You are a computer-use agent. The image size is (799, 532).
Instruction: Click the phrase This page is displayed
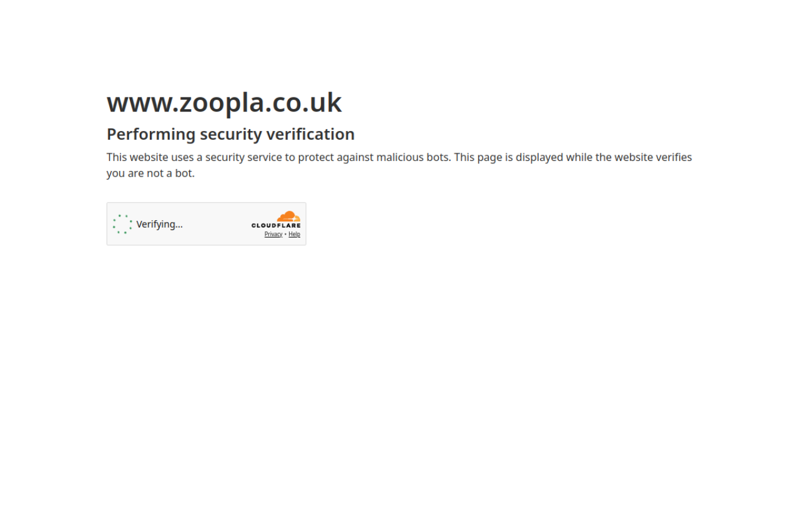[508, 157]
